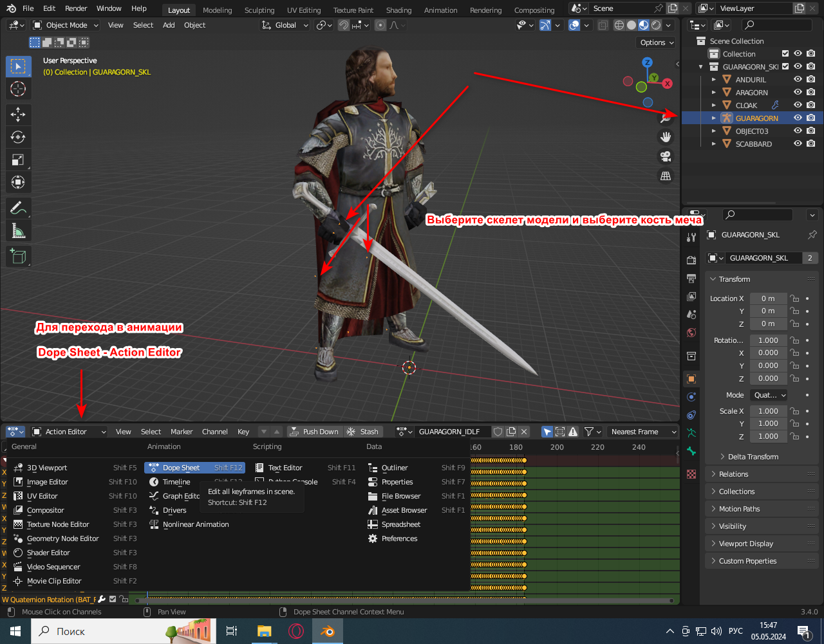Switch perspective/orthographic with the grid gizmo
The image size is (824, 644).
666,176
